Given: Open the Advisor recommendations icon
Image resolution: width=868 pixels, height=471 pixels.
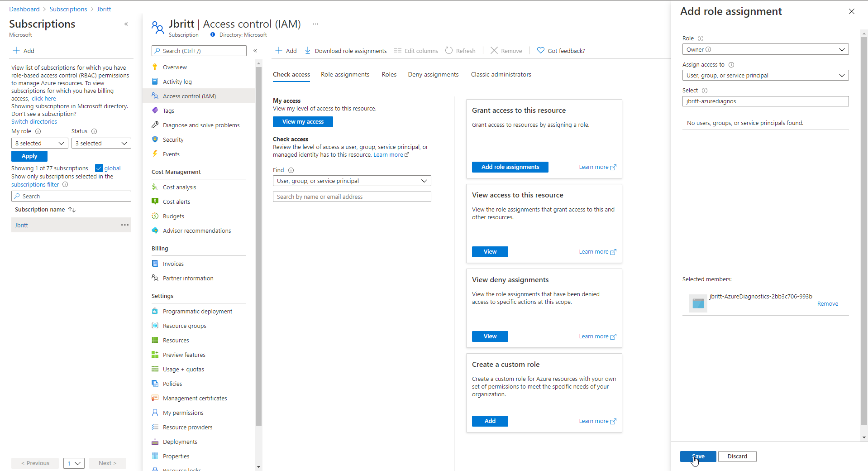Looking at the screenshot, I should 155,231.
